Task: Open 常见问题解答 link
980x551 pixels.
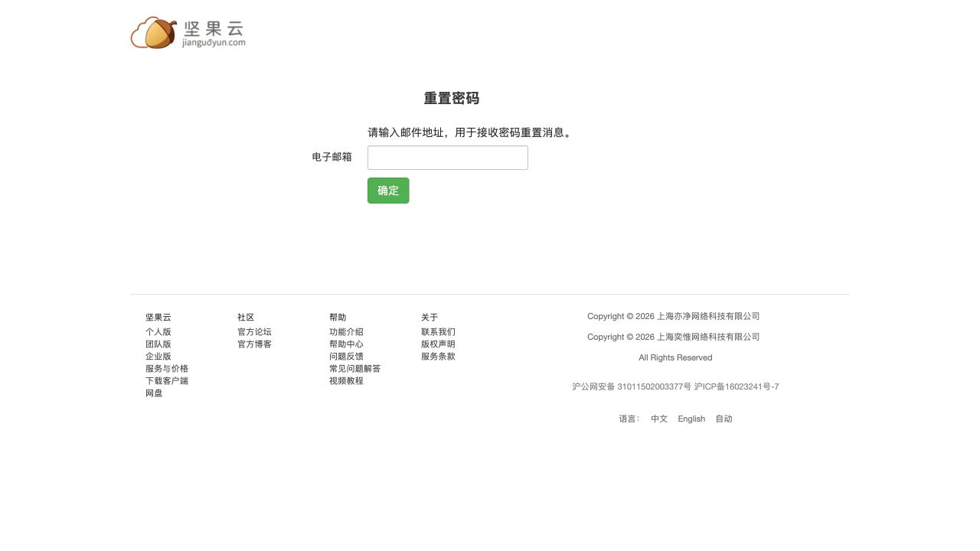Action: 354,369
